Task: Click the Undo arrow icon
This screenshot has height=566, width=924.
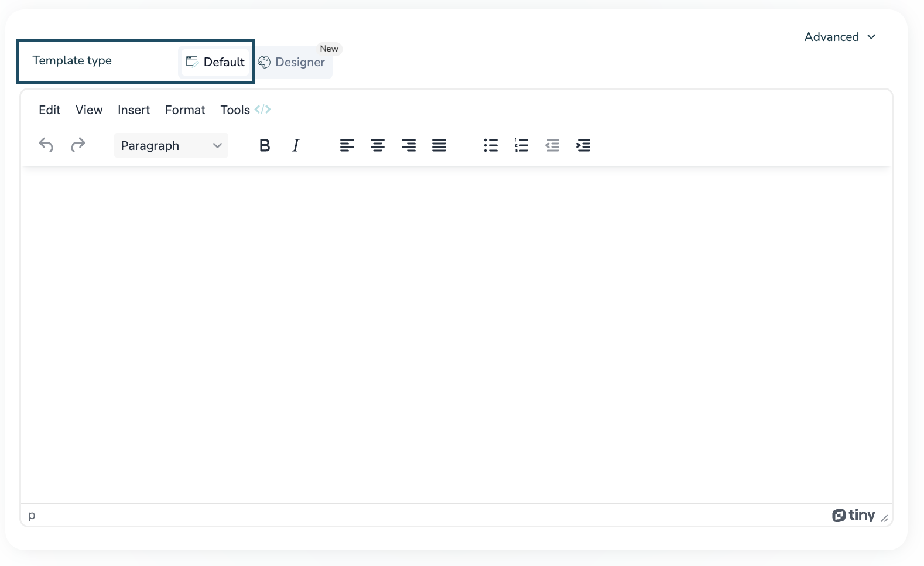Action: [46, 145]
